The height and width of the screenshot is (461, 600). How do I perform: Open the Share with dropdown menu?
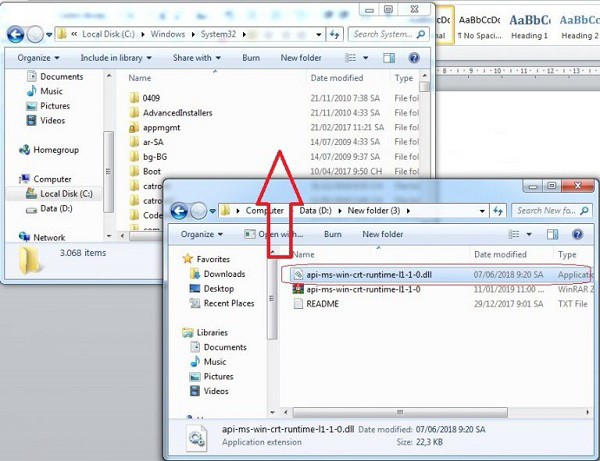point(196,58)
